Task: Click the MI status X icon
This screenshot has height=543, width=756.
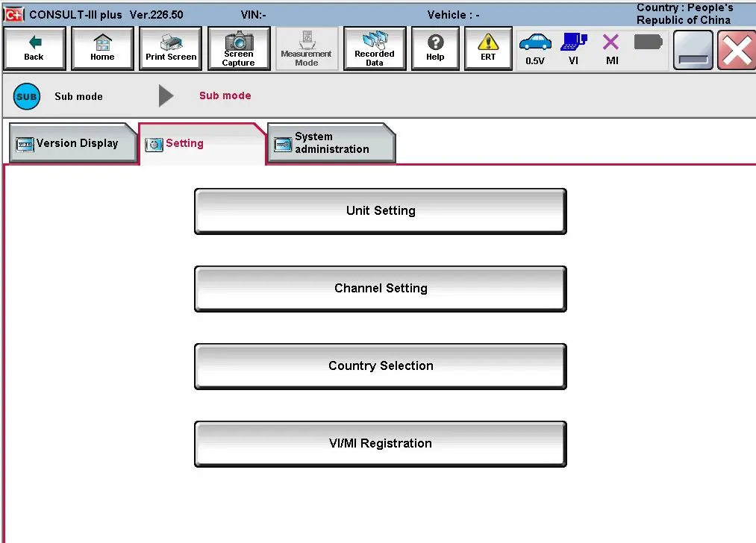Action: tap(611, 48)
